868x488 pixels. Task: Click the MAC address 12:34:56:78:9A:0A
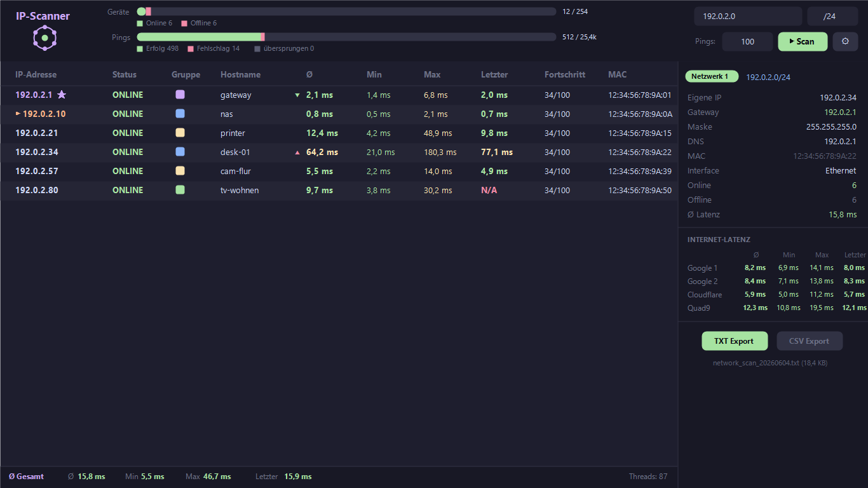[x=640, y=114]
